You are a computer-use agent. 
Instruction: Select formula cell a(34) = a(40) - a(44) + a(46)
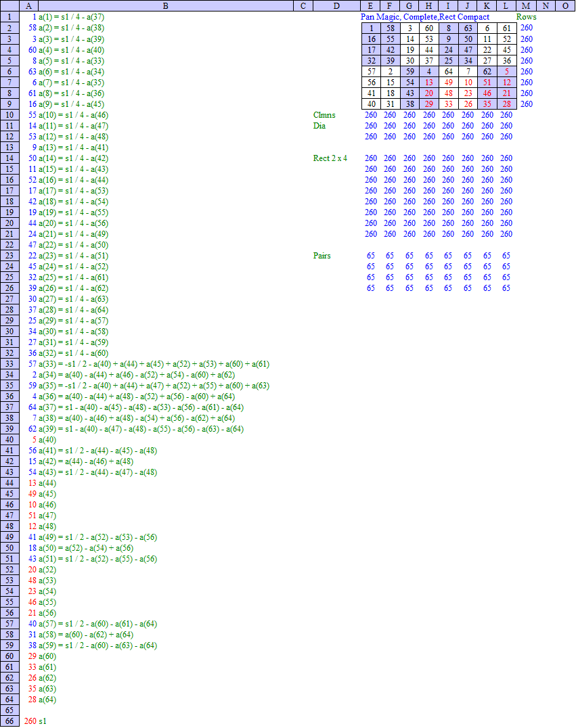click(x=137, y=375)
